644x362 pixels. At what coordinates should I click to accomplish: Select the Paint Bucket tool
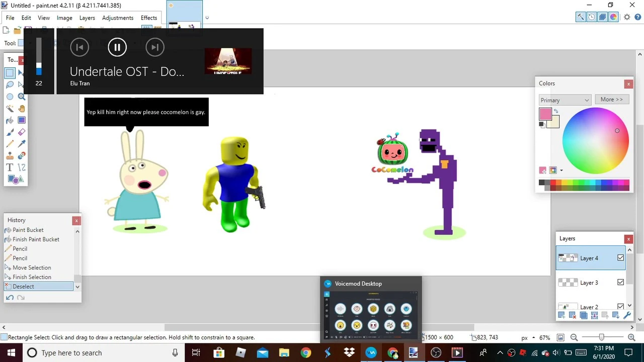(x=10, y=120)
